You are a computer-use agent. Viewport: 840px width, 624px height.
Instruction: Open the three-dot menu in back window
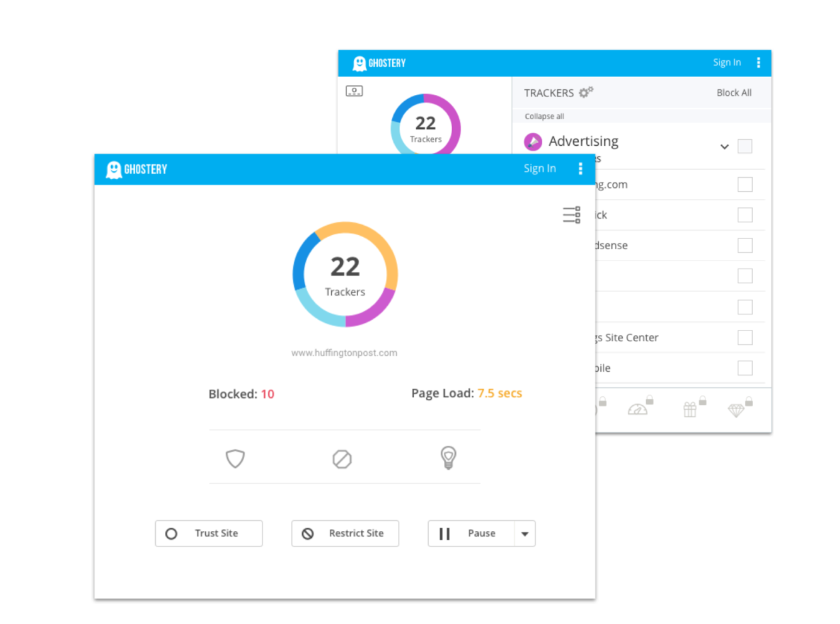point(758,62)
